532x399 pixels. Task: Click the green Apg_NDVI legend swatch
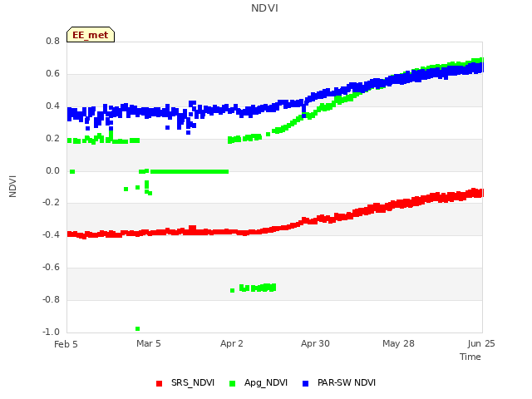click(233, 383)
